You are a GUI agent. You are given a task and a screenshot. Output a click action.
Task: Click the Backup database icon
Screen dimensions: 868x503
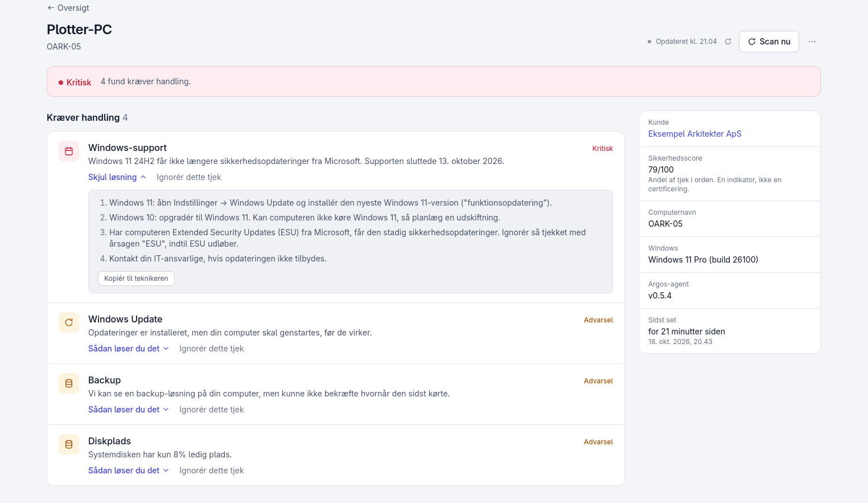69,383
